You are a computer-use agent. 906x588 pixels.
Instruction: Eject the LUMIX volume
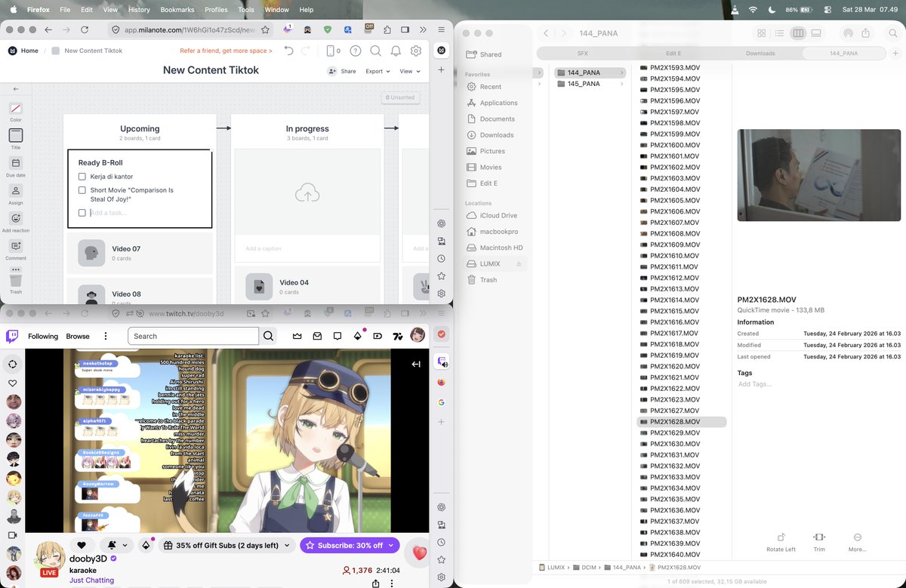[x=519, y=263]
